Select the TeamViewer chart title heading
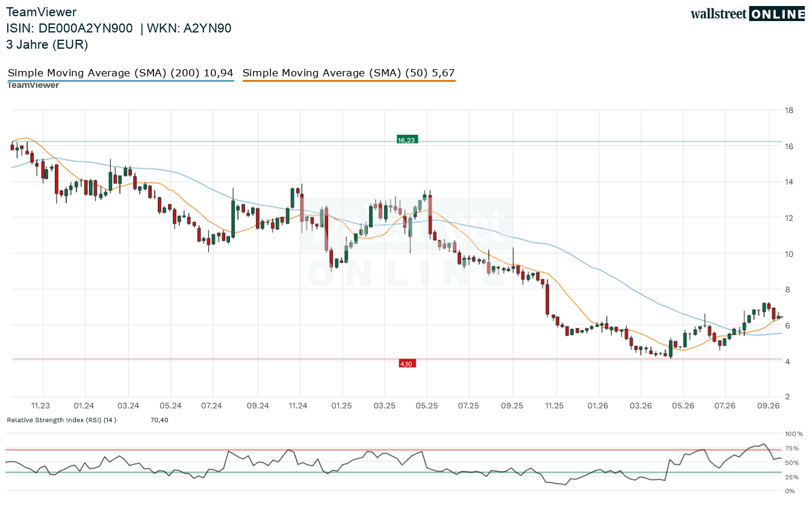 (42, 12)
